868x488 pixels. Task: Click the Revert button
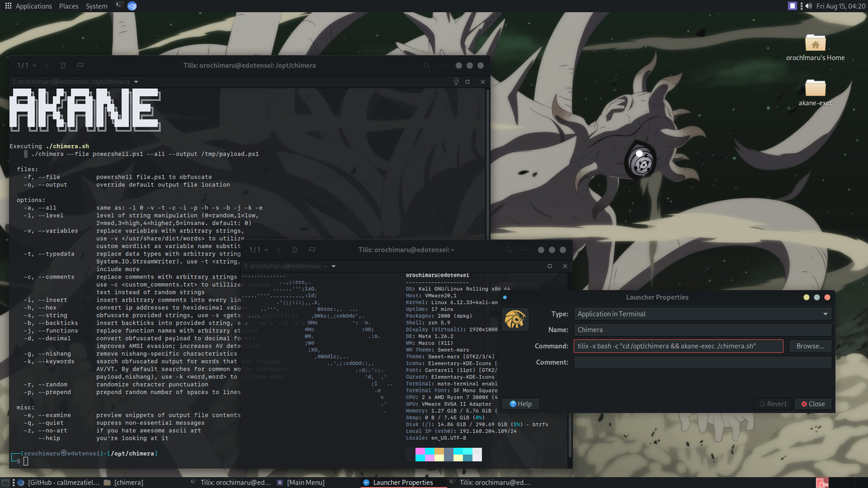tap(772, 404)
